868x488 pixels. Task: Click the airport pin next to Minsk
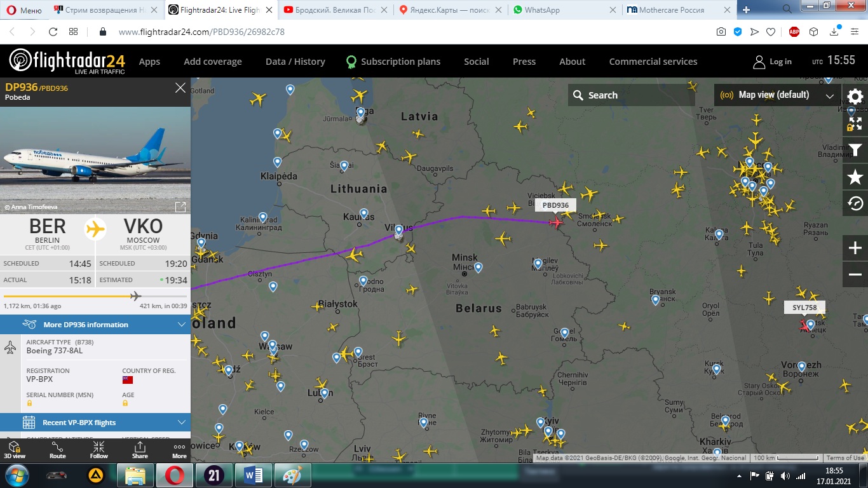pyautogui.click(x=478, y=268)
